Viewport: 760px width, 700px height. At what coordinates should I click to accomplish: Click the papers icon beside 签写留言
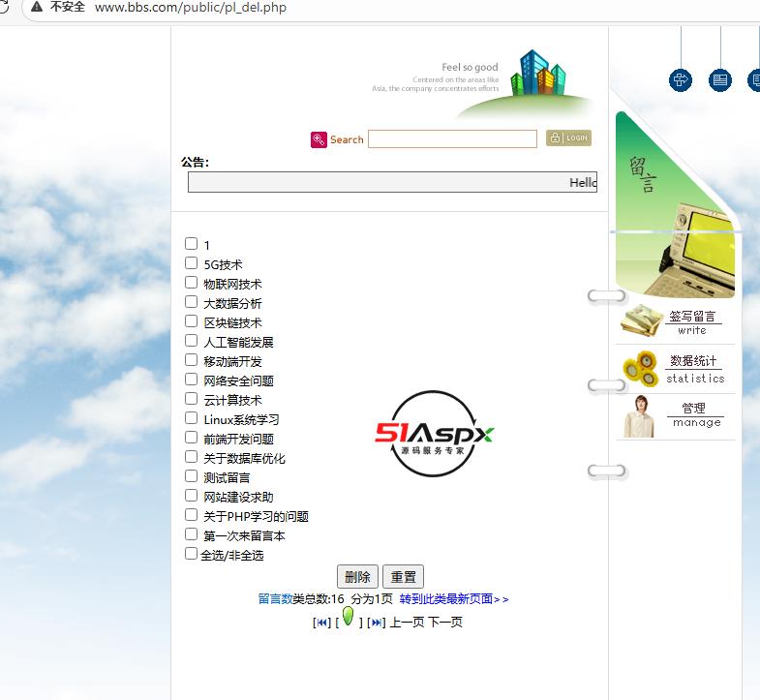tap(641, 320)
